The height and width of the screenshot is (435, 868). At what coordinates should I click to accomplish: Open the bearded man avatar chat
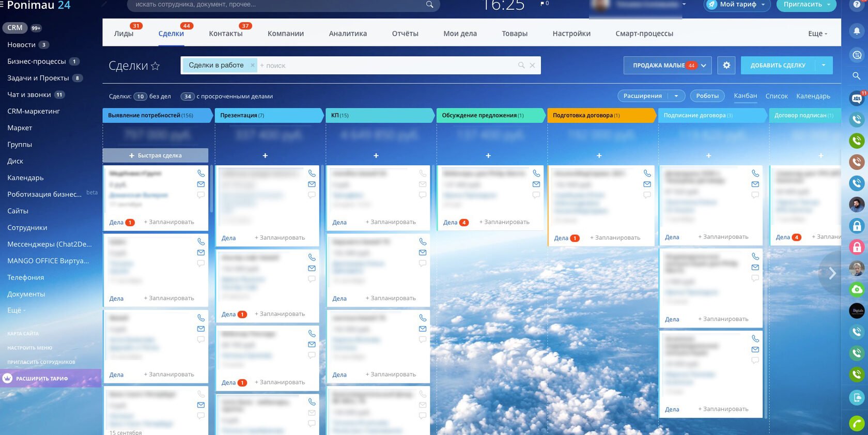[x=857, y=205]
